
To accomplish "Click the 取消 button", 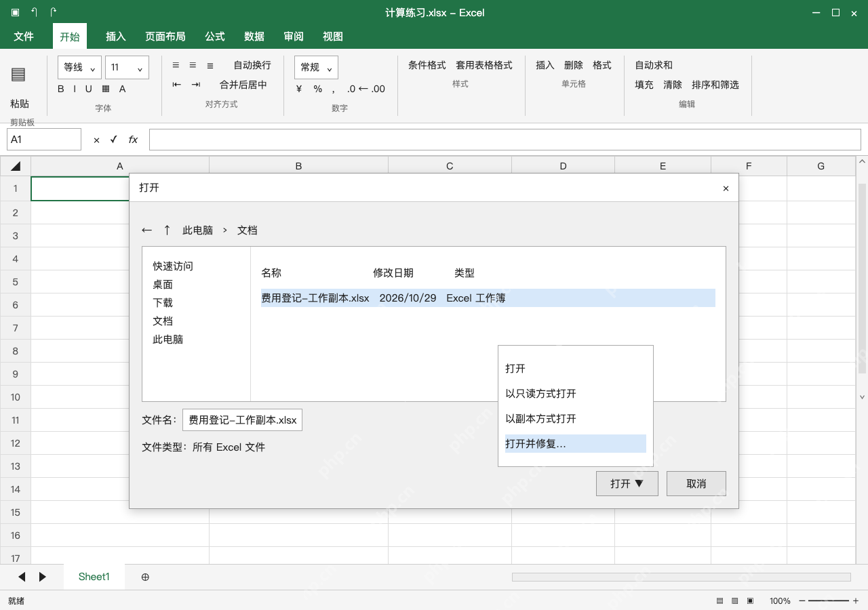I will point(696,483).
